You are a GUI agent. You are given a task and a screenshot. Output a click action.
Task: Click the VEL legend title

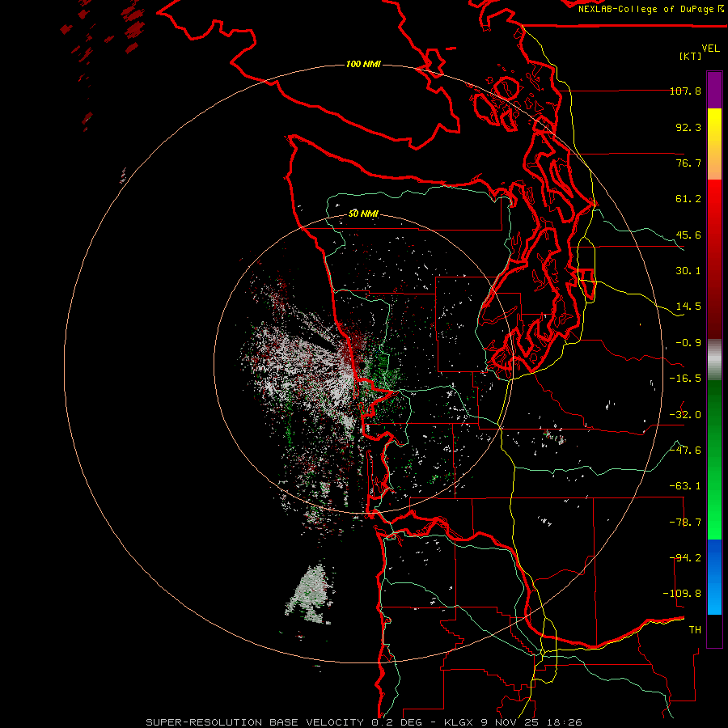pos(711,49)
